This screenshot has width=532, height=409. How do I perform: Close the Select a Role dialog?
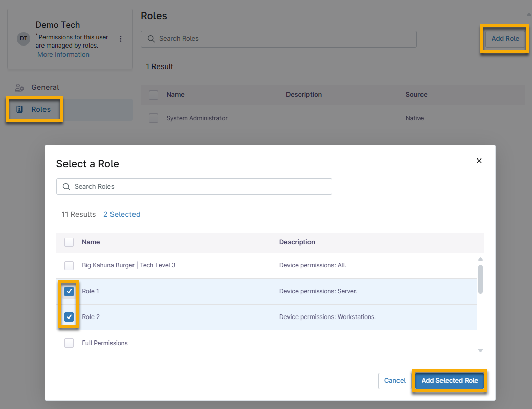(479, 161)
